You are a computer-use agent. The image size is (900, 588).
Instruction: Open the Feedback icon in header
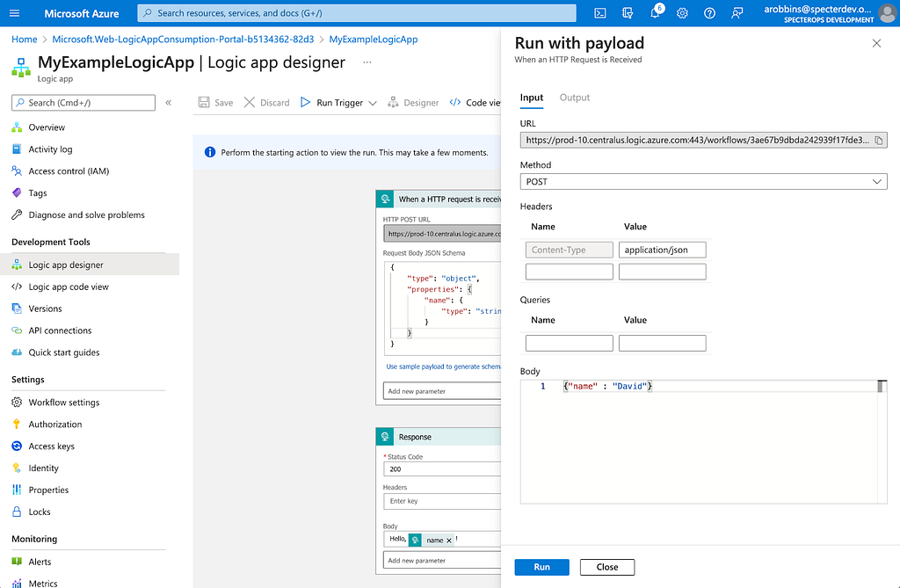[x=737, y=13]
